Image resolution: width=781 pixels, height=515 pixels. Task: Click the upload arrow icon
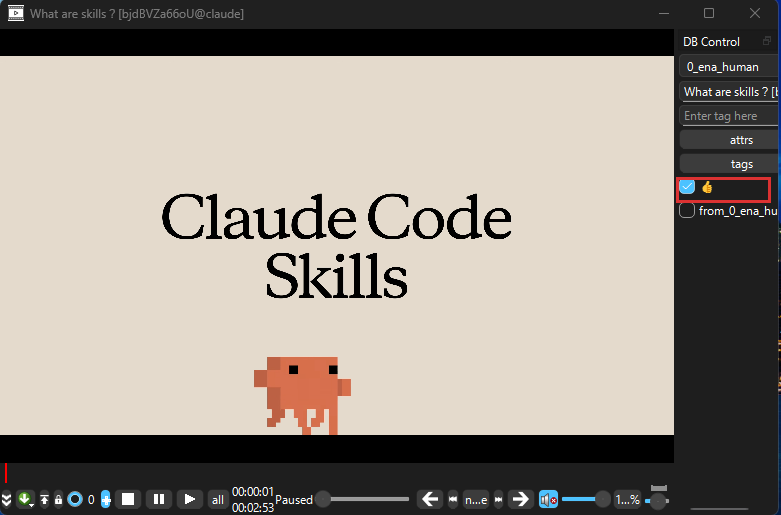tap(44, 499)
